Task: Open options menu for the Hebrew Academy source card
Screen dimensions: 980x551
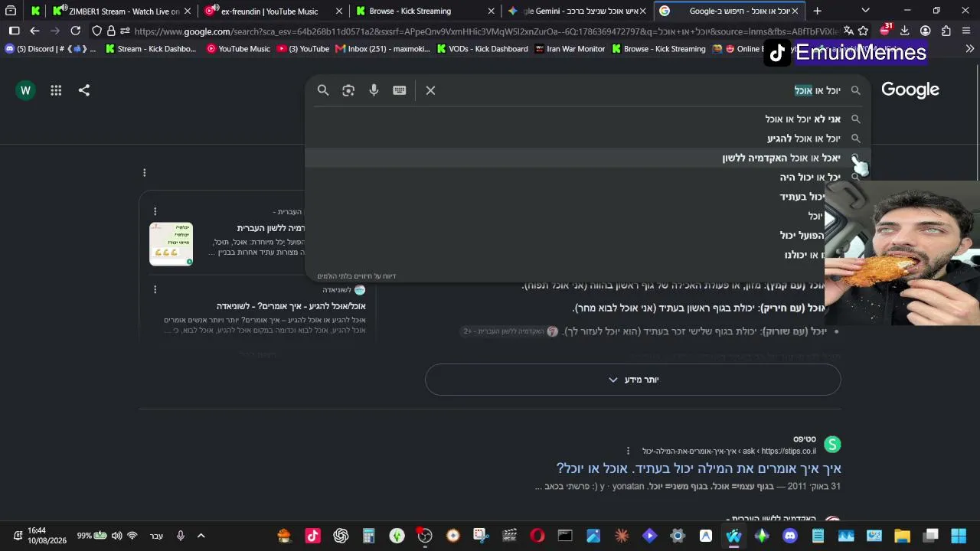Action: 155,211
